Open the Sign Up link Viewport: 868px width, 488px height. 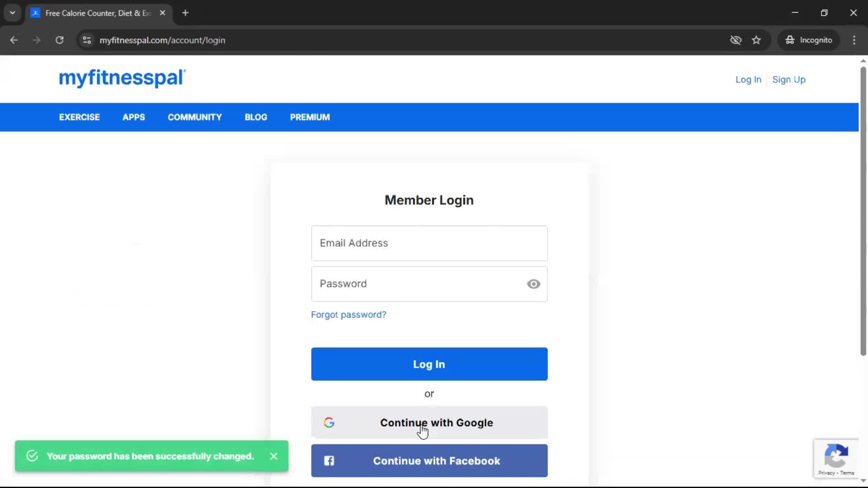789,80
